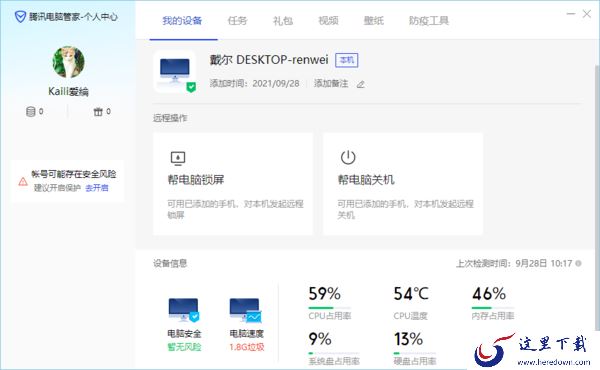Screen dimensions: 600x370
Task: Switch to the 视频 tab
Action: click(328, 21)
